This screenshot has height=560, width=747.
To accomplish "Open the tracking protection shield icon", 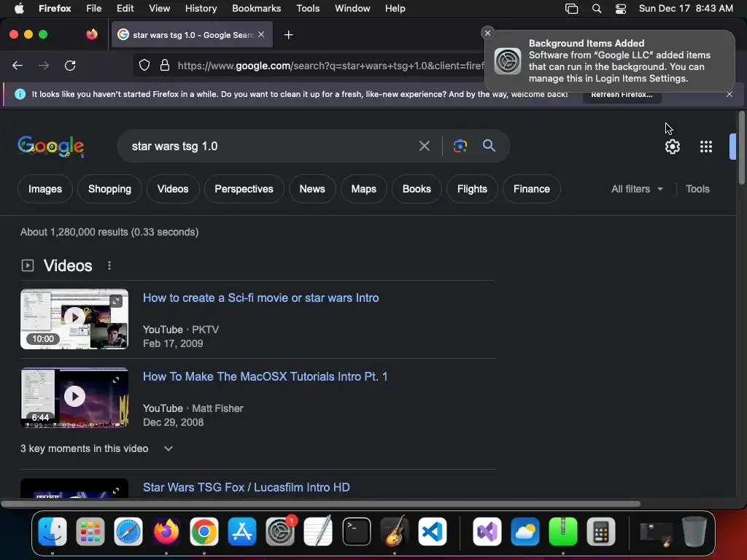I will coord(144,66).
